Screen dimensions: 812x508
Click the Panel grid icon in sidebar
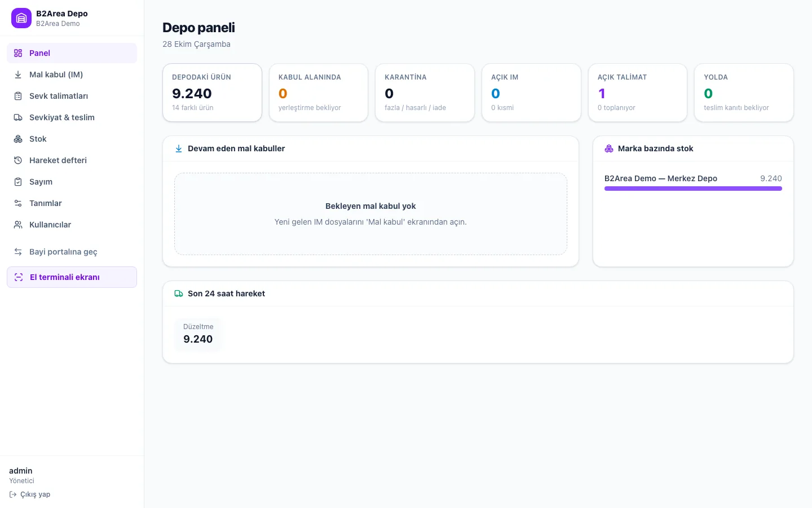click(18, 53)
